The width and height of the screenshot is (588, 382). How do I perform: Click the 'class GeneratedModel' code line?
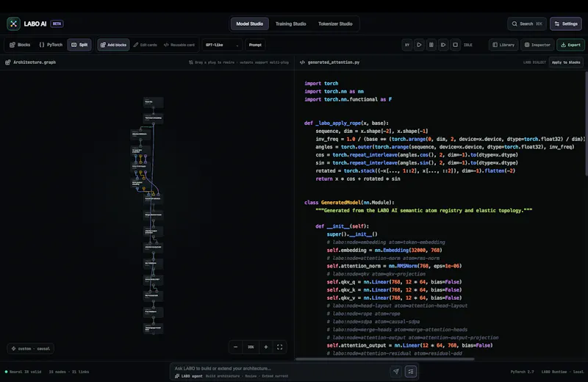coord(349,203)
